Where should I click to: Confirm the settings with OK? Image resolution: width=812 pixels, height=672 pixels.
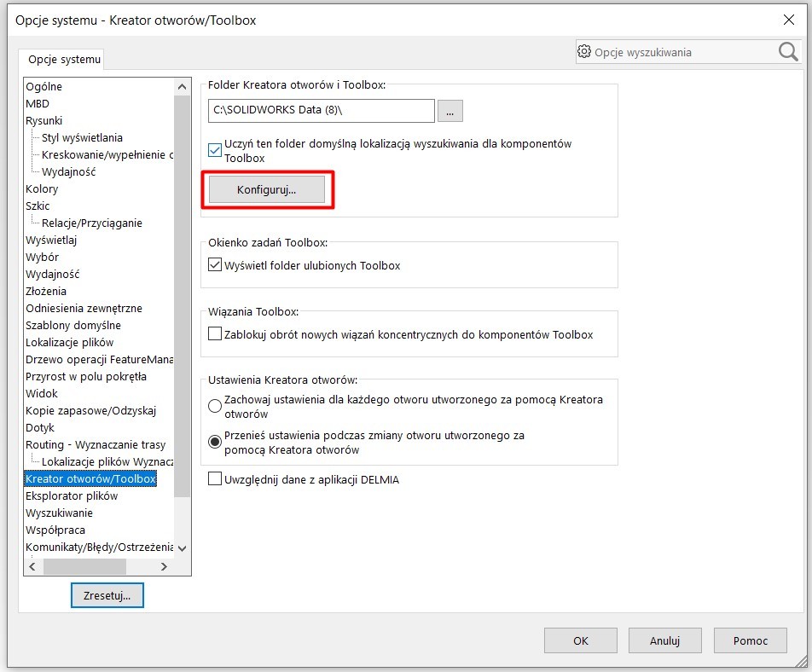pos(580,640)
